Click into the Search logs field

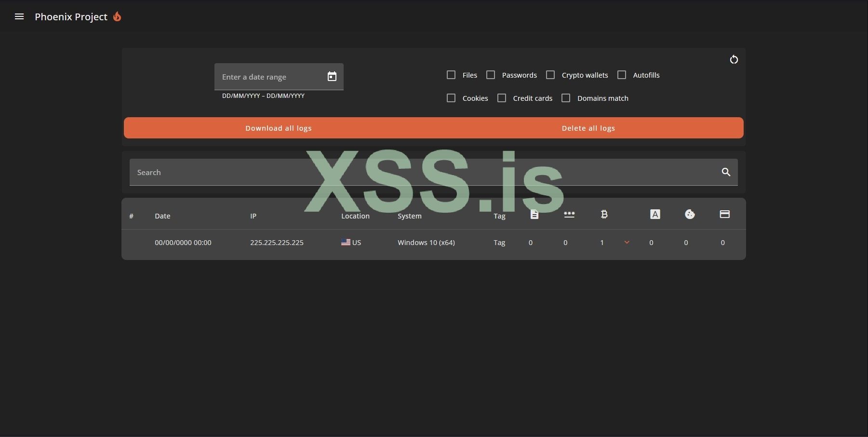tap(434, 172)
